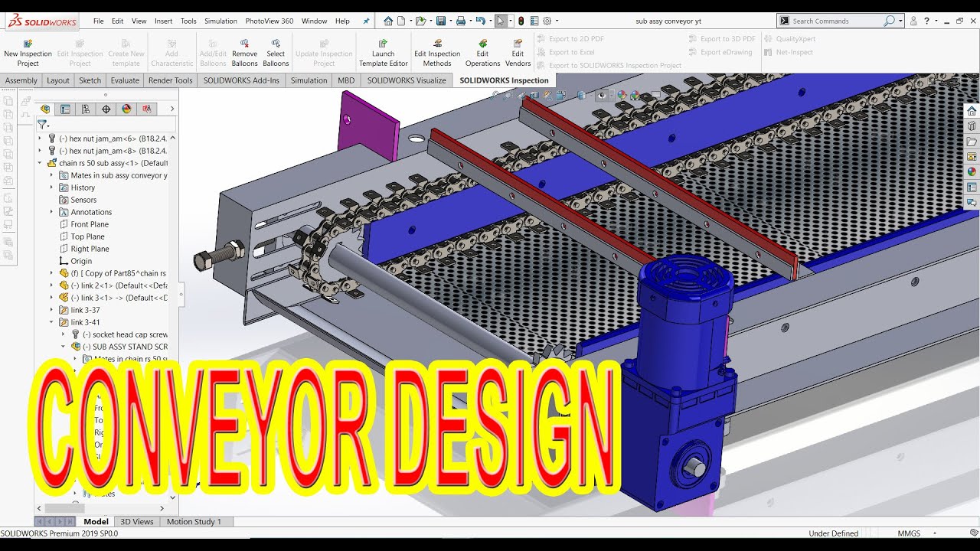Click the Help question mark icon
Image resolution: width=980 pixels, height=551 pixels.
tap(926, 21)
